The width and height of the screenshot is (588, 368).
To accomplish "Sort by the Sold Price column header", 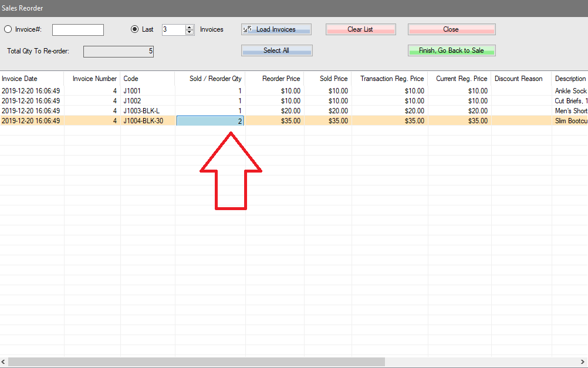I will 328,79.
